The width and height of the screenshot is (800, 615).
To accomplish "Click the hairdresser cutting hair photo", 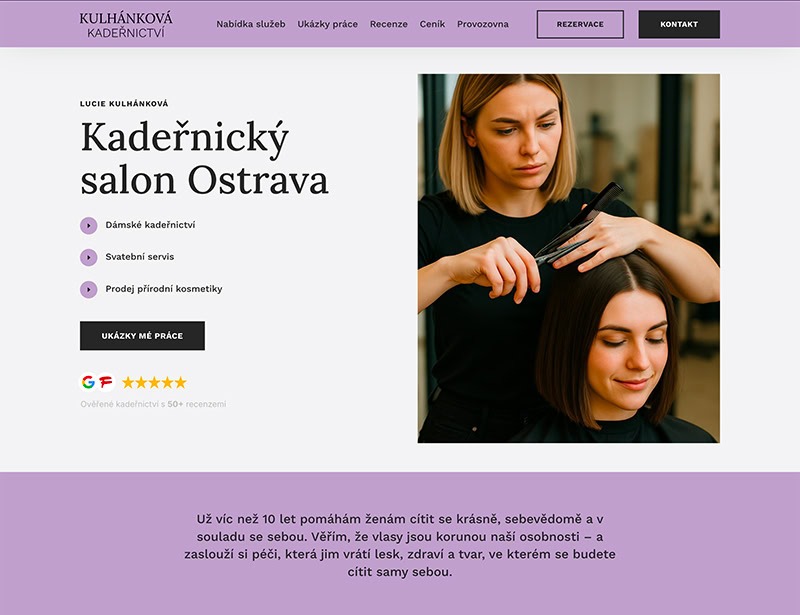I will [x=569, y=258].
